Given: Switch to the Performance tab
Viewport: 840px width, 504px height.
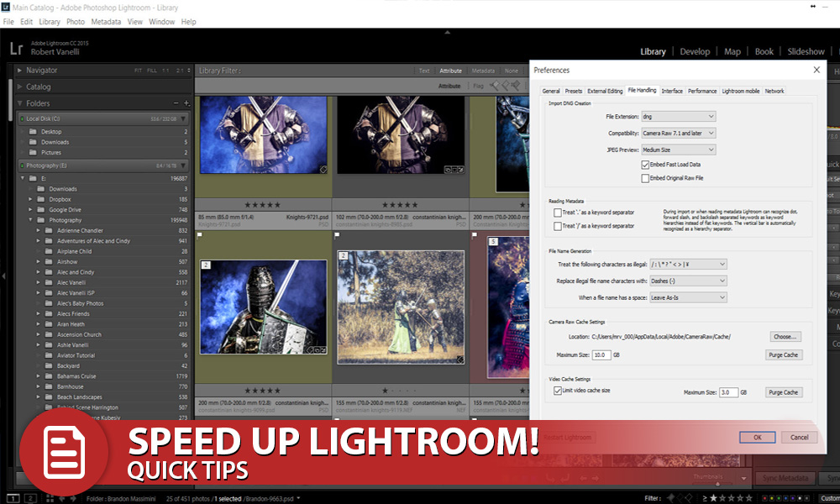Looking at the screenshot, I should (702, 91).
